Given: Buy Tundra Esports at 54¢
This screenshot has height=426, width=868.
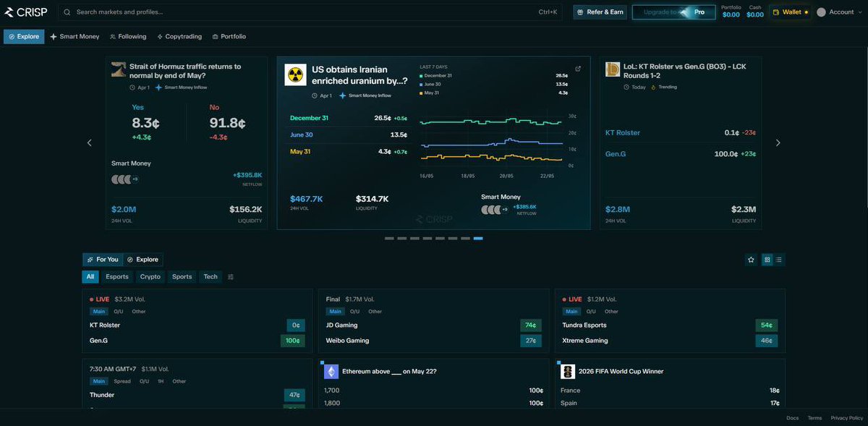Looking at the screenshot, I should (x=767, y=325).
